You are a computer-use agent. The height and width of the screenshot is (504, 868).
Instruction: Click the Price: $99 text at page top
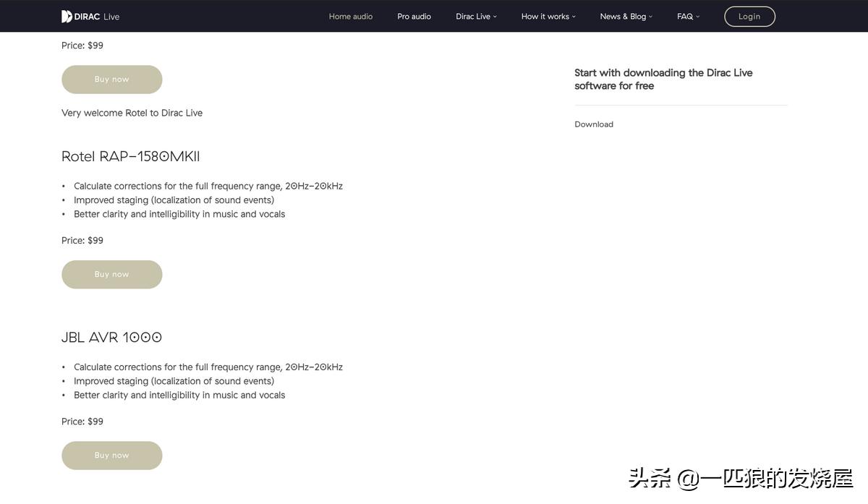point(82,46)
